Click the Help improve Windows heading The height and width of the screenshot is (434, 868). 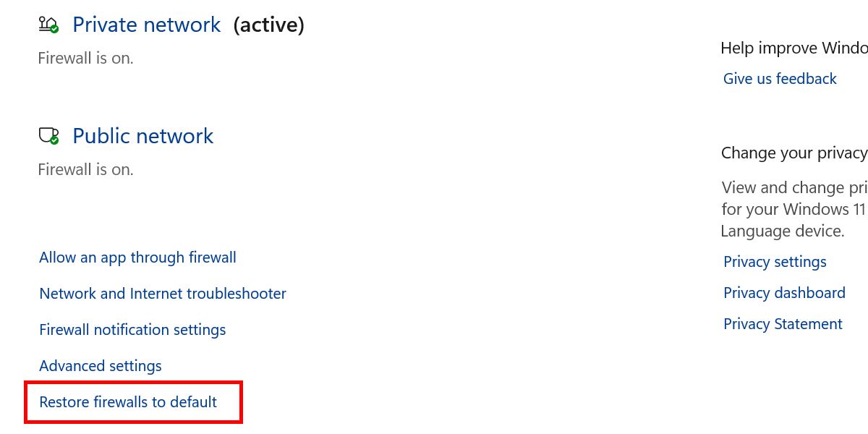(x=793, y=48)
